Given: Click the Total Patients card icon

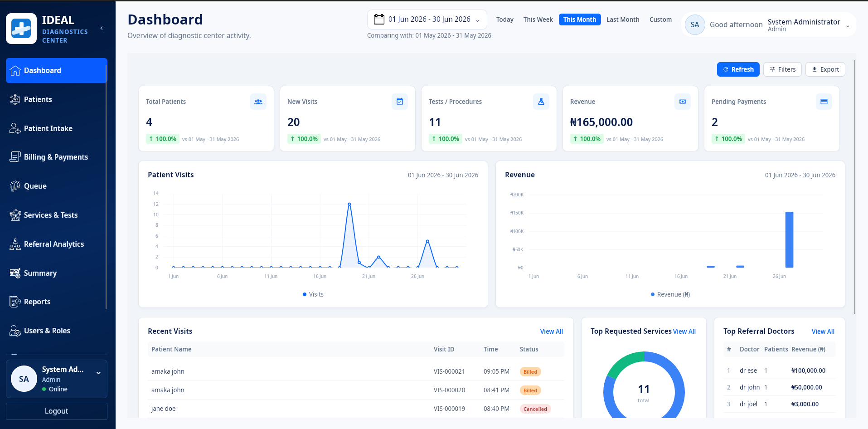Looking at the screenshot, I should (x=258, y=102).
